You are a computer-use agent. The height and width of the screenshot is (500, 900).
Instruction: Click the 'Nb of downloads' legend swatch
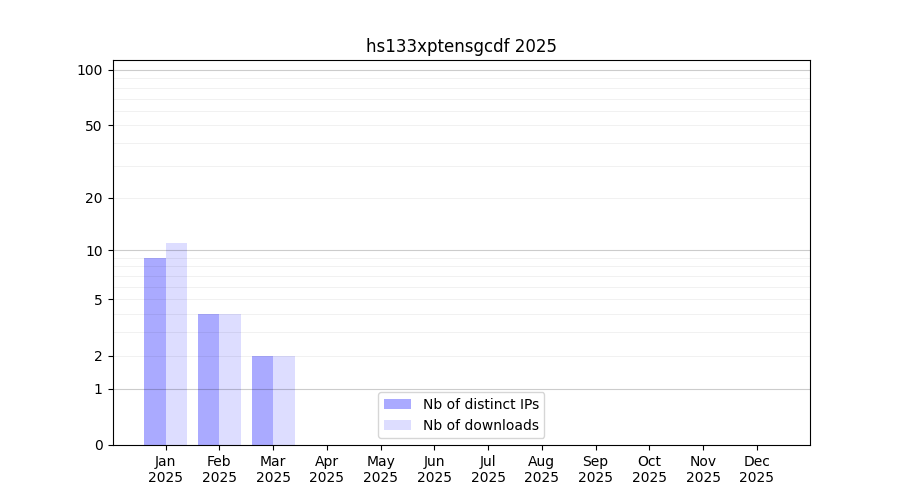pos(397,425)
